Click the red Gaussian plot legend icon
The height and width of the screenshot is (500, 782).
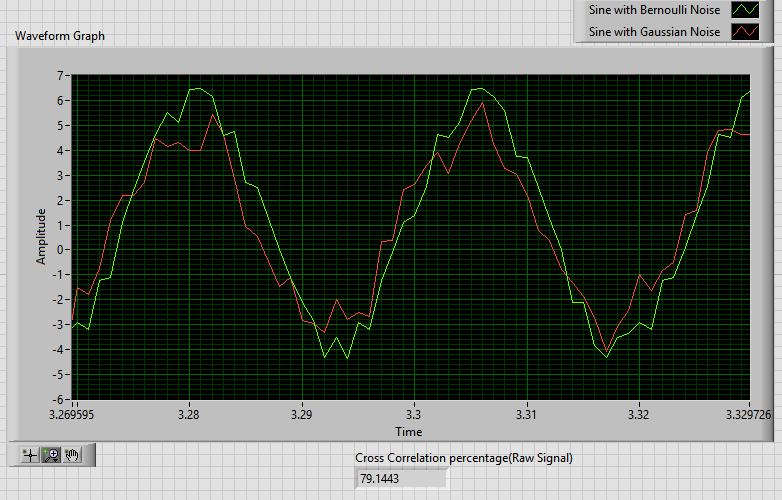point(746,32)
